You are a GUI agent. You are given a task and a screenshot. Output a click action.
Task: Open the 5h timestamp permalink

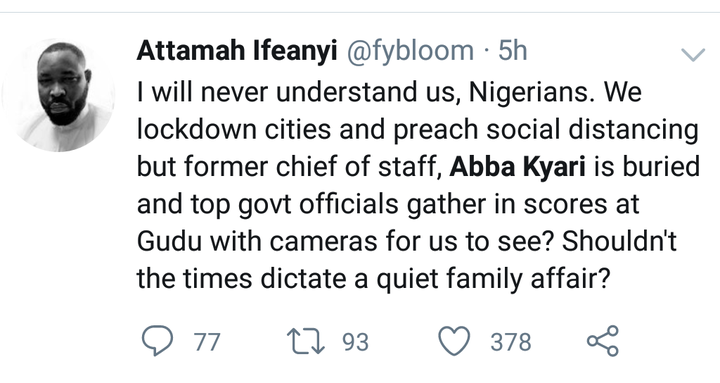pos(513,51)
